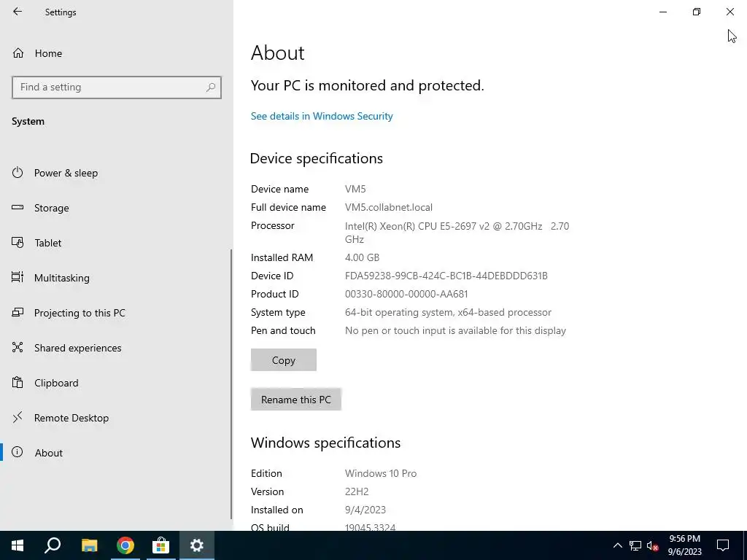Viewport: 747px width, 560px height.
Task: Click the version value 22H2
Action: point(357,491)
